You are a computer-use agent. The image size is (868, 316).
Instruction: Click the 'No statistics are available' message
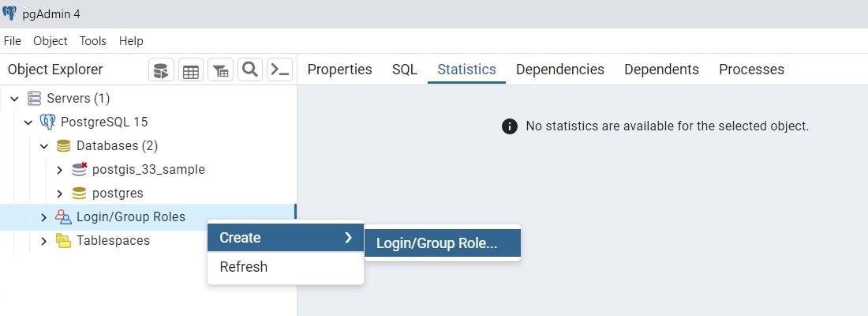click(x=668, y=126)
